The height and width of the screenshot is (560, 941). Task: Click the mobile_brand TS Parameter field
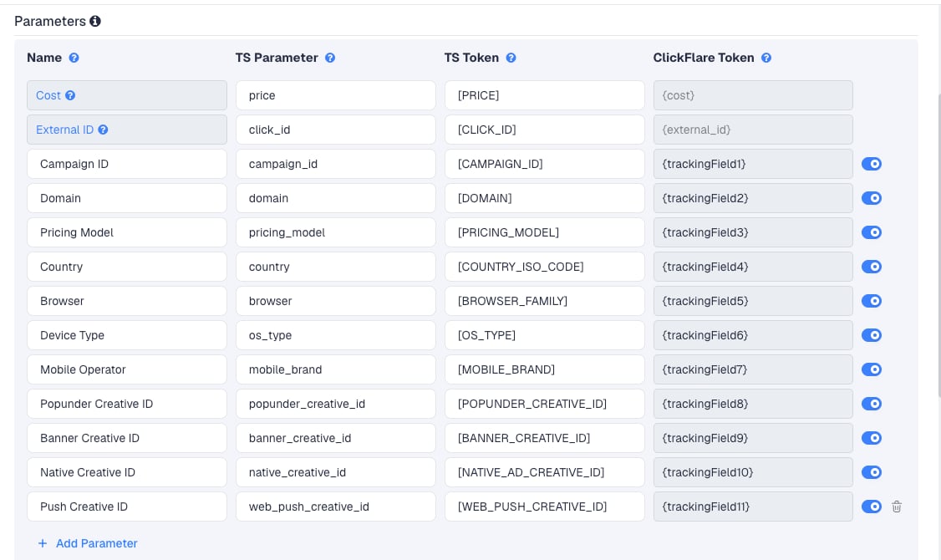(x=335, y=369)
